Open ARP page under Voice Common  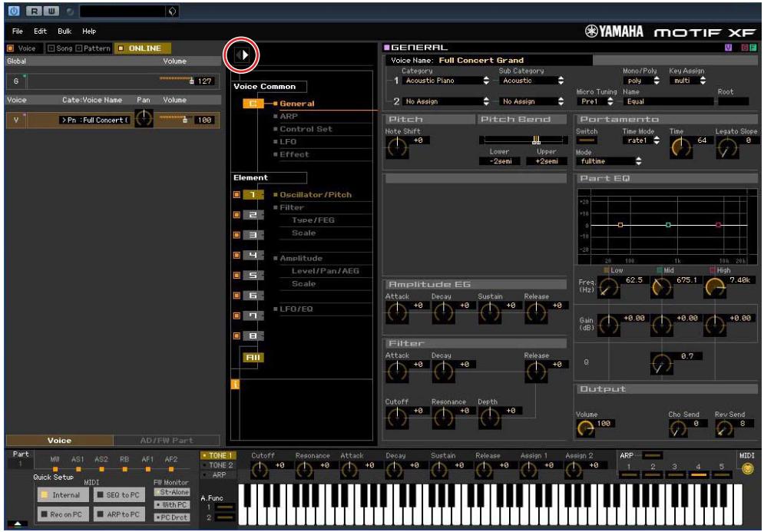point(289,117)
